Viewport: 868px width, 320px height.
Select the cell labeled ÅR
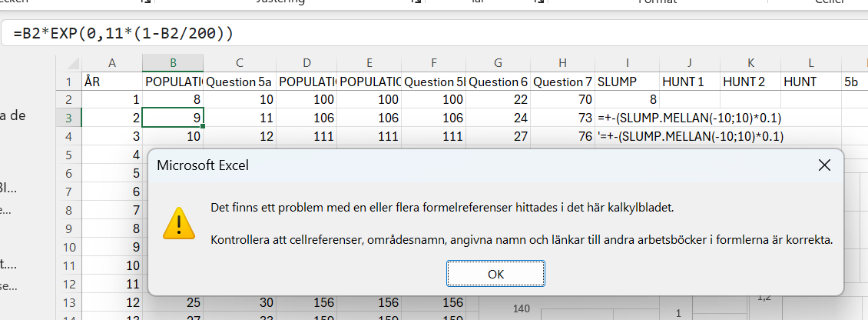[x=112, y=82]
